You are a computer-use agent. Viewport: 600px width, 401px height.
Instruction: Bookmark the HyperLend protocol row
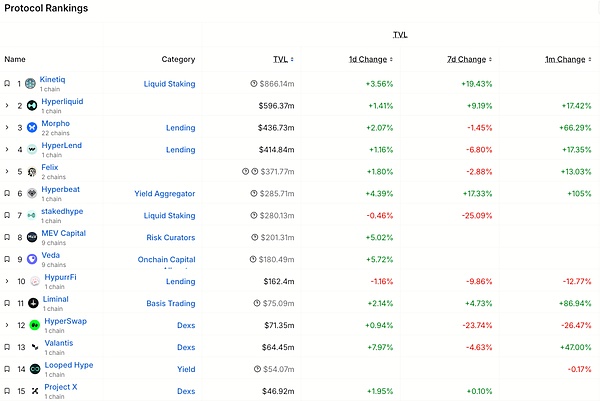coord(7,149)
